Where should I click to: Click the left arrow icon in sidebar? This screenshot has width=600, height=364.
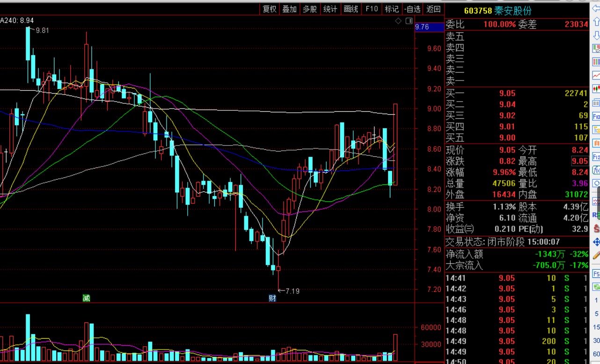tap(596, 8)
